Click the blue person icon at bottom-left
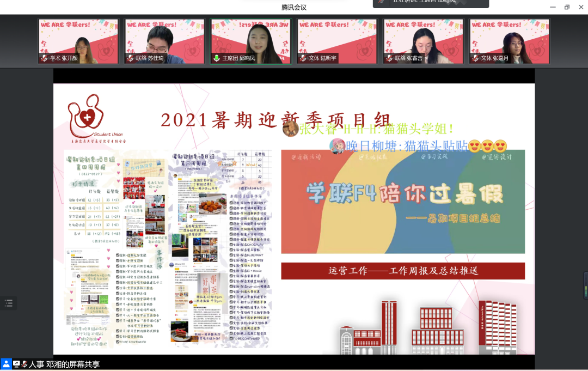The height and width of the screenshot is (371, 588). (x=6, y=363)
